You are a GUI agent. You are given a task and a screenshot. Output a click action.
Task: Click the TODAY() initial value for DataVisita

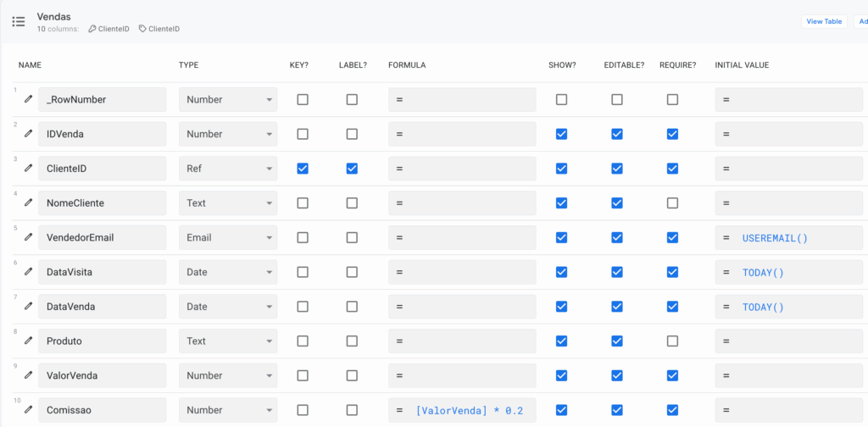(x=788, y=273)
